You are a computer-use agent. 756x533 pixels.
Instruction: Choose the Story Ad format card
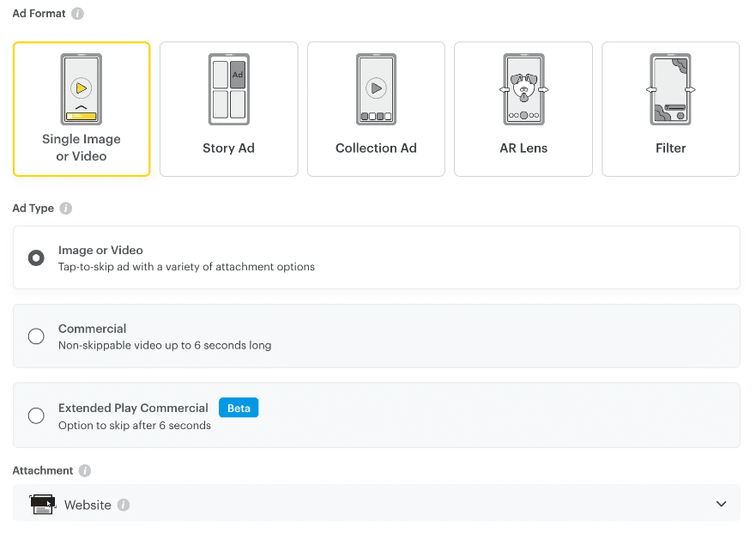tap(228, 109)
